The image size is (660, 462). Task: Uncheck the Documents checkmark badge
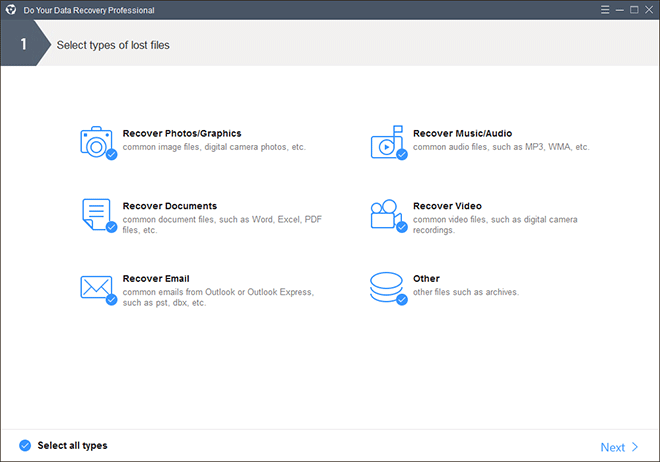112,227
